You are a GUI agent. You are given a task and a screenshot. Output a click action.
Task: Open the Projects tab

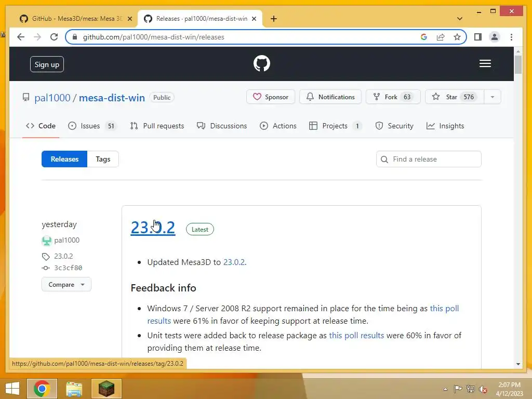tap(335, 126)
